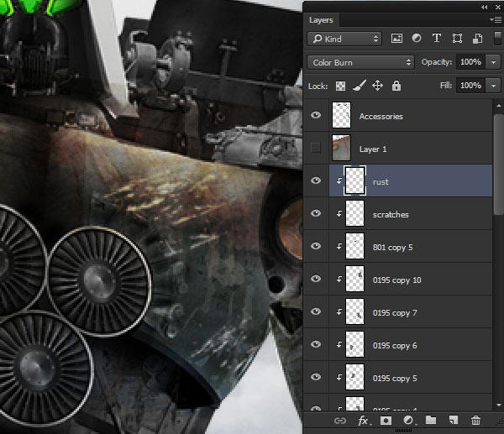Screen dimensions: 504x434
Task: Filter layers by smart objects icon
Action: 477,39
